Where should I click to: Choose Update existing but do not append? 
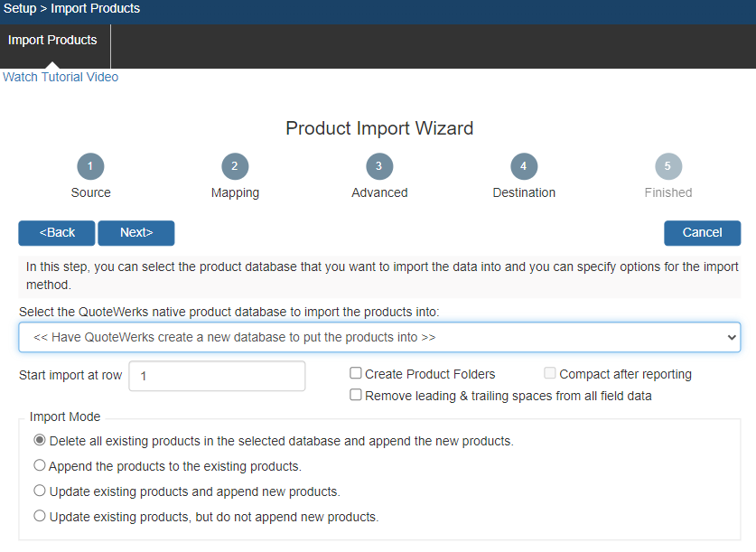(39, 517)
